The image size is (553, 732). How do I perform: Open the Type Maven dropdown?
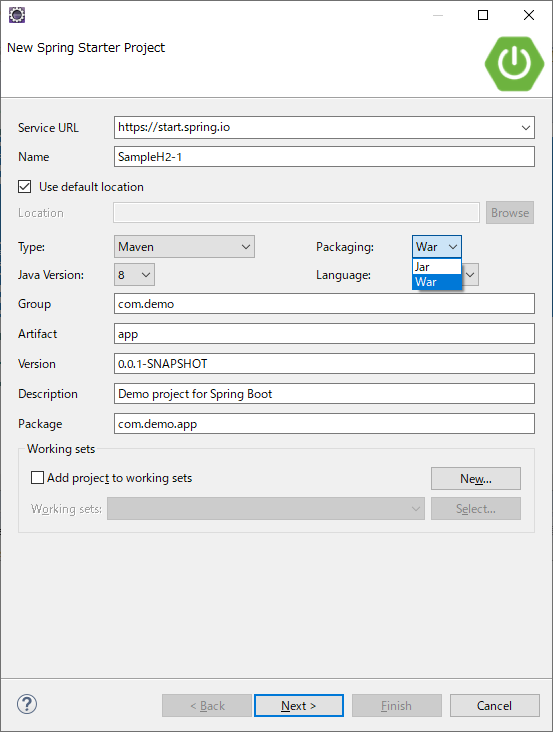184,246
